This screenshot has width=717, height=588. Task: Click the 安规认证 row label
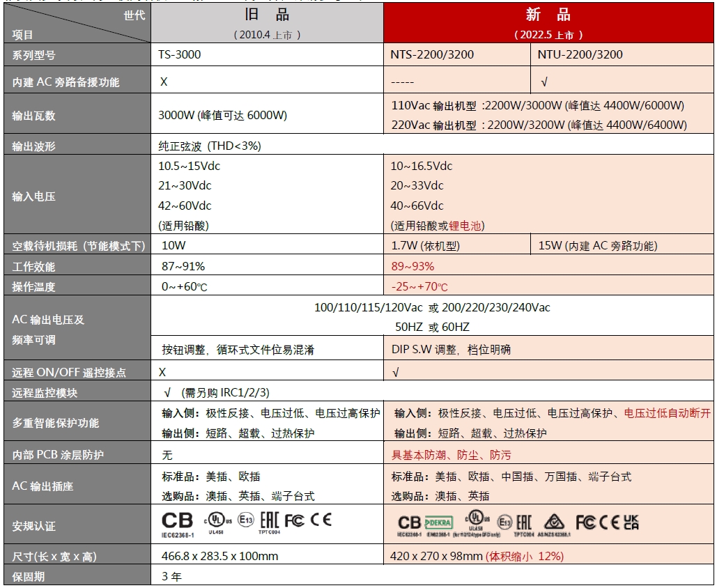pos(34,526)
